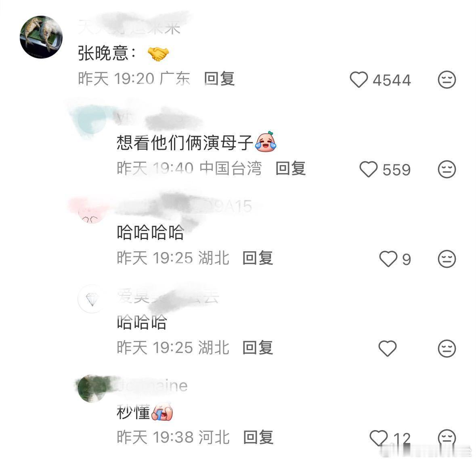Like the 哈哈哈哈 comment with 9 likes
This screenshot has height=462, width=476.
click(388, 259)
